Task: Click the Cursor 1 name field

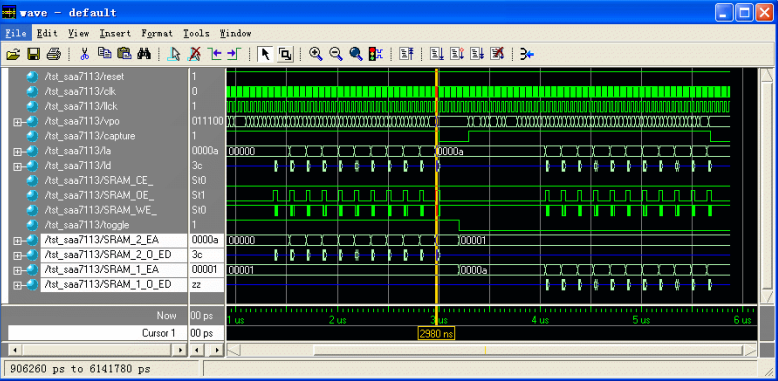Action: (x=98, y=333)
